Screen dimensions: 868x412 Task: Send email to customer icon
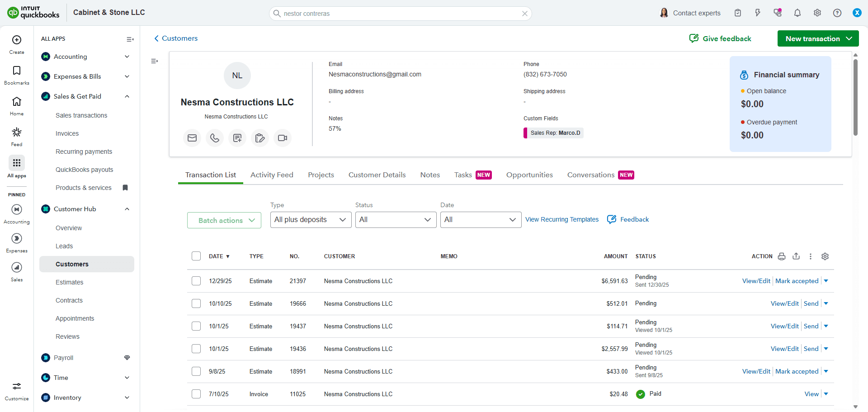click(192, 138)
